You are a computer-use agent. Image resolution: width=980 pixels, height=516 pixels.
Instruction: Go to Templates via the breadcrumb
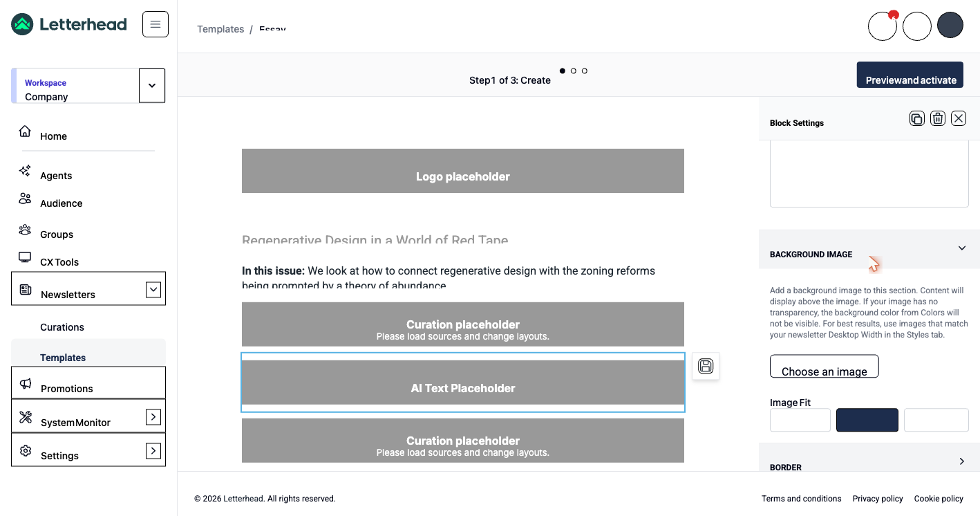pos(220,29)
